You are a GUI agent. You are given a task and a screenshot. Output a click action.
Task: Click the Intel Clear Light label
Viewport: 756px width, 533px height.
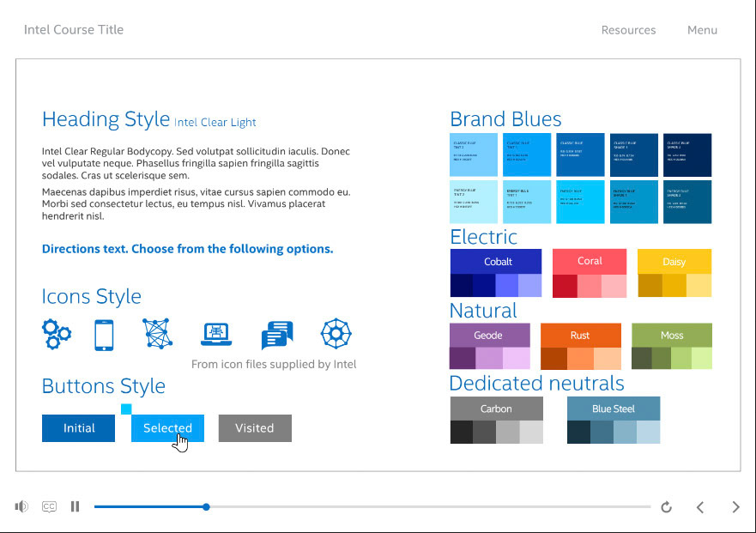(x=215, y=123)
